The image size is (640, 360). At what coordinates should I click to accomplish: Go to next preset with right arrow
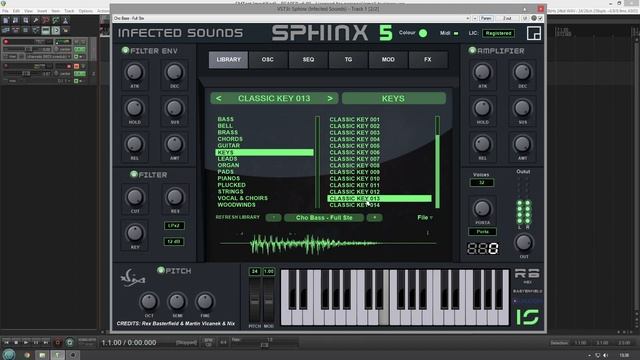click(330, 98)
